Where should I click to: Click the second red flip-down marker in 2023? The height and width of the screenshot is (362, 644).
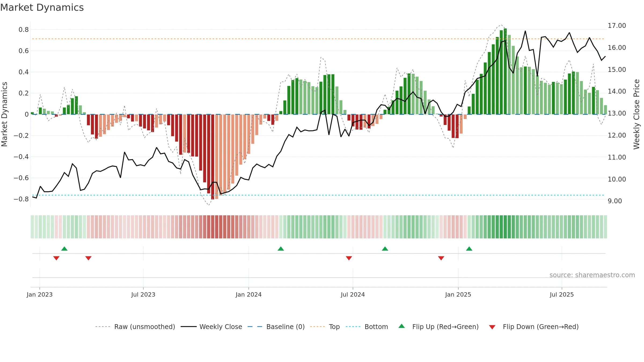89,258
